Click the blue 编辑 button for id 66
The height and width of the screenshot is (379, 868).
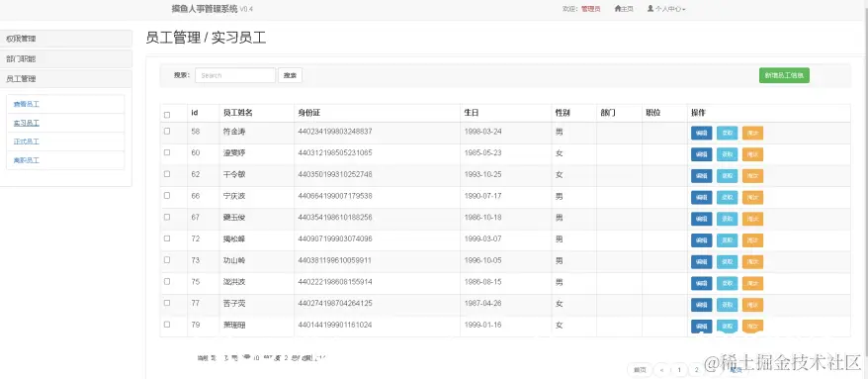coord(701,197)
